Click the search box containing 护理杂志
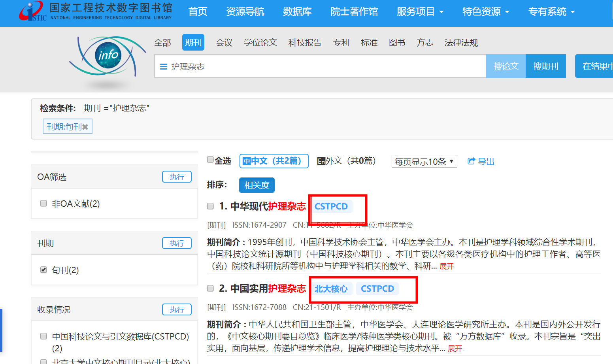The width and height of the screenshot is (613, 364). [320, 66]
